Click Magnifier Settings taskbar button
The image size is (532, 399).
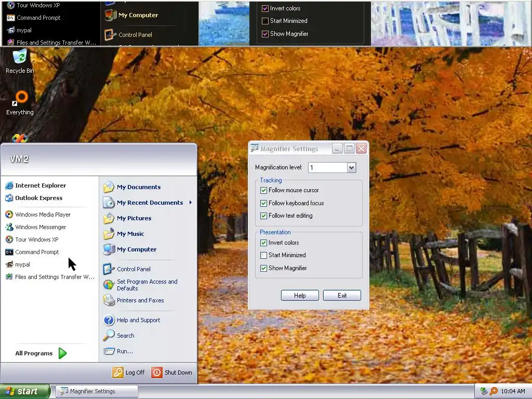[x=97, y=391]
